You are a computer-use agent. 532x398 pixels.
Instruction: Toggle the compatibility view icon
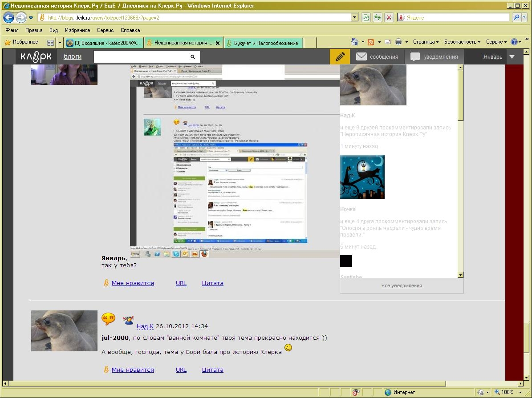pos(366,18)
